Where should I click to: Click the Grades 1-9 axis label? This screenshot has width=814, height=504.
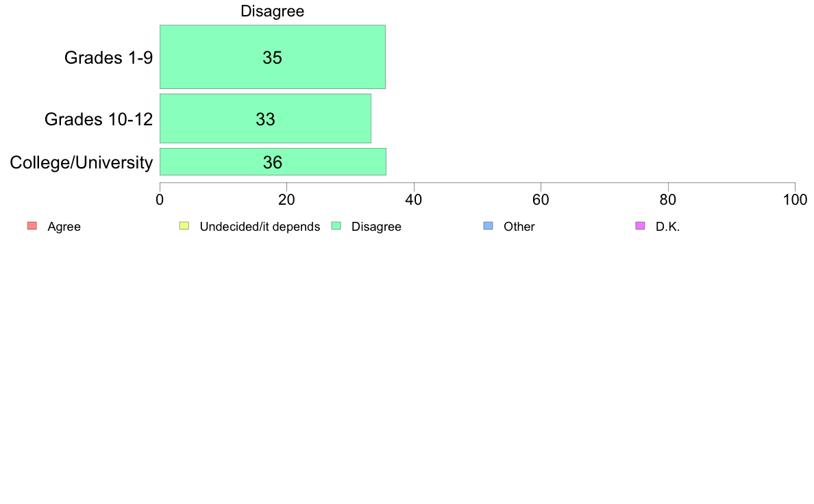(x=108, y=58)
